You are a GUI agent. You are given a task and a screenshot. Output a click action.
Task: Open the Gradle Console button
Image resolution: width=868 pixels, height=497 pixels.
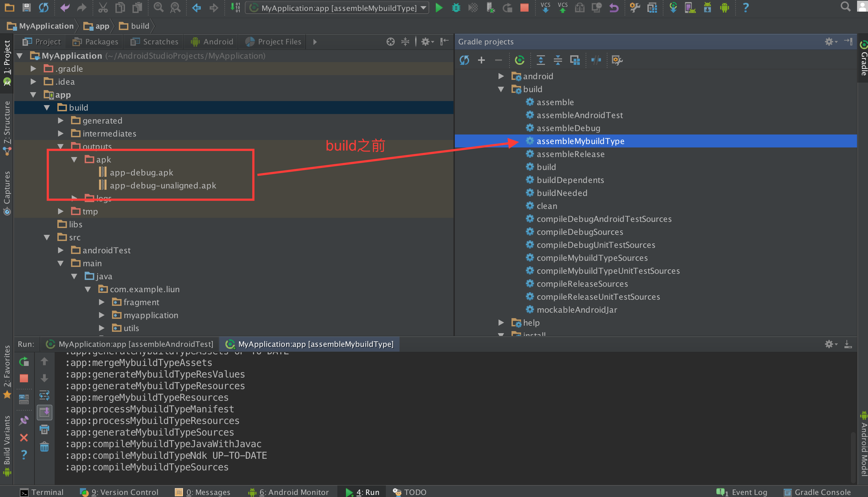[817, 492]
